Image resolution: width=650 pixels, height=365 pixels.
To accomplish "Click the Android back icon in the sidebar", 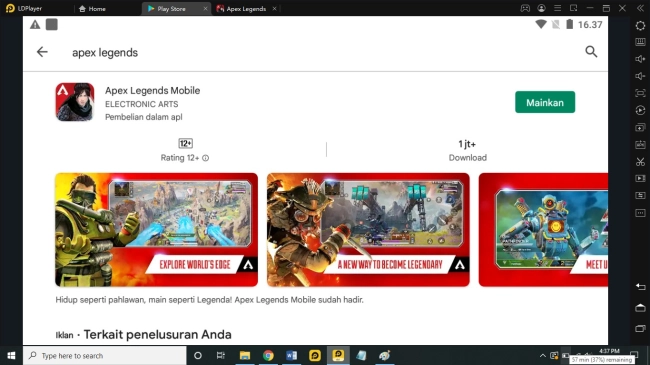I will [640, 287].
